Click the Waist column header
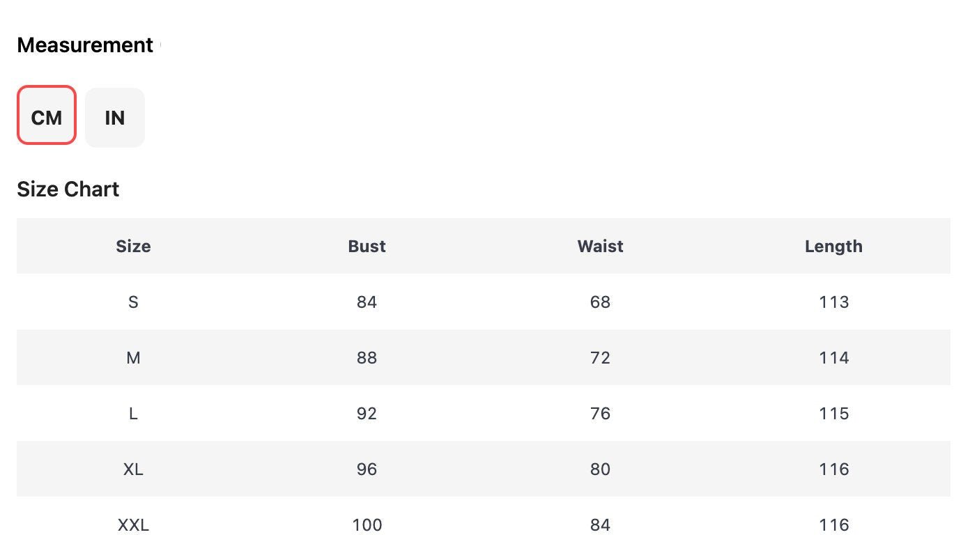Viewport: 970px width, 560px height. tap(600, 246)
